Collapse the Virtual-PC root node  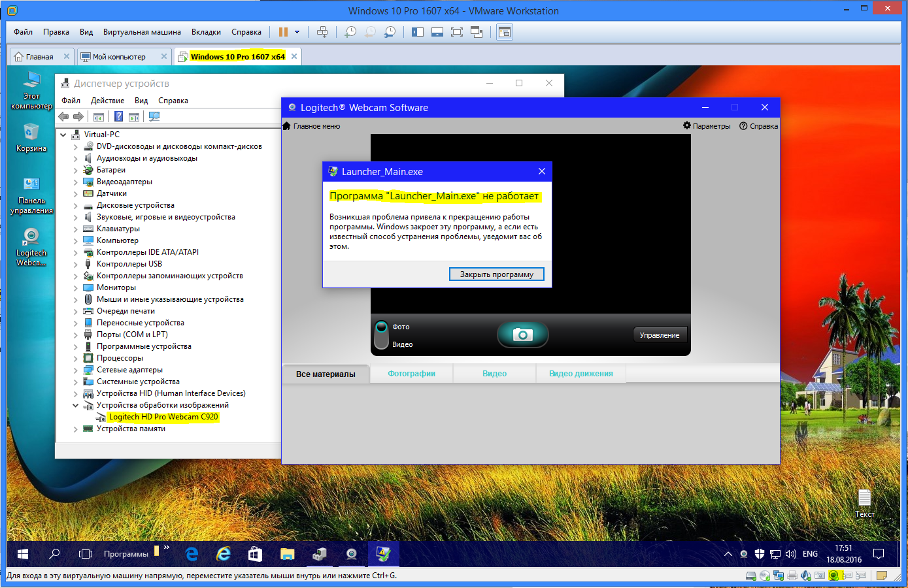point(63,135)
